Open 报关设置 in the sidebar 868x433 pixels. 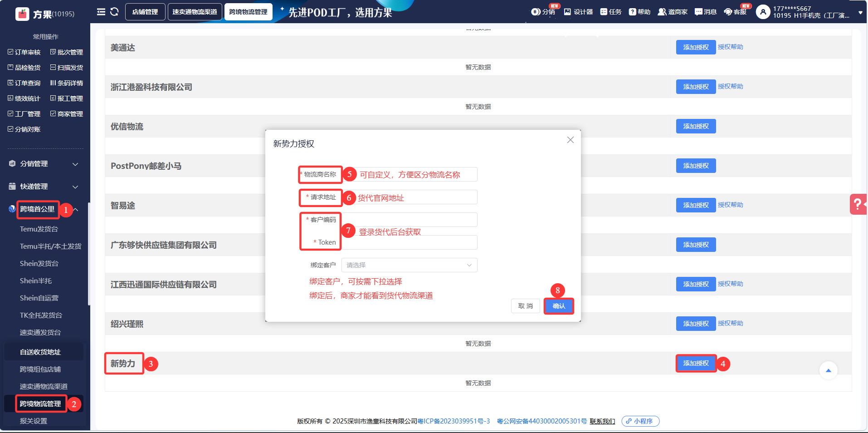pyautogui.click(x=34, y=421)
